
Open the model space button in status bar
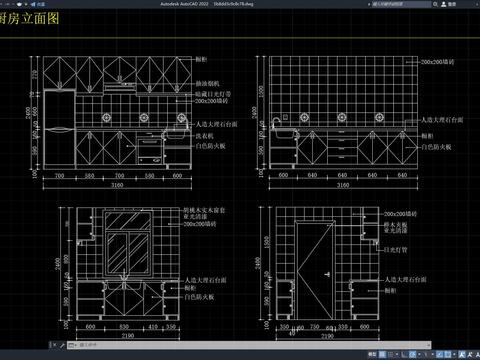[x=372, y=354]
